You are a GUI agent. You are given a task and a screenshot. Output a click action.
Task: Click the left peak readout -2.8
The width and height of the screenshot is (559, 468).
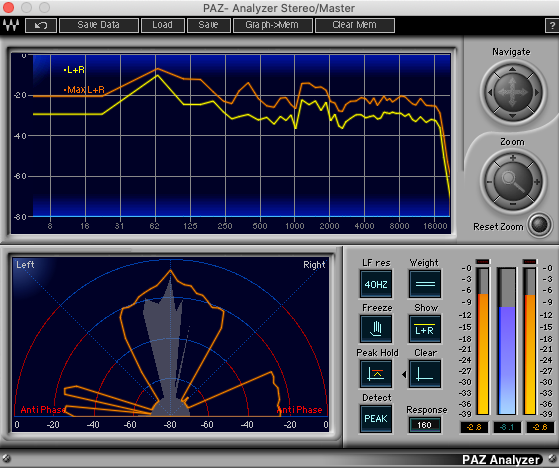point(474,427)
